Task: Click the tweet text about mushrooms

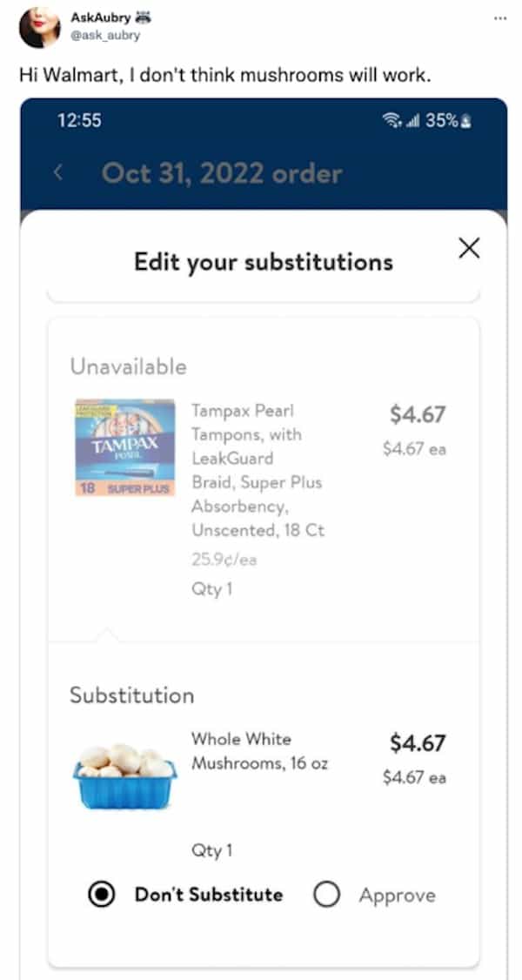Action: tap(224, 75)
